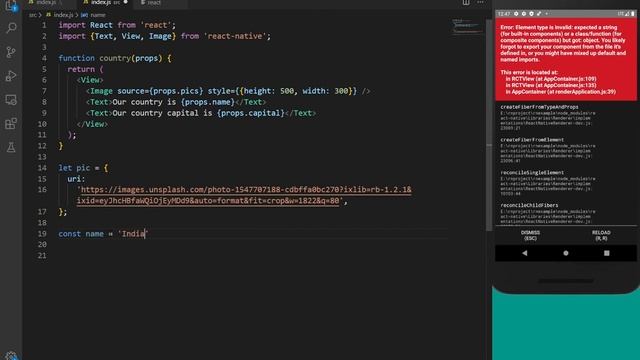Click the src breadcrumb segment

click(x=32, y=15)
